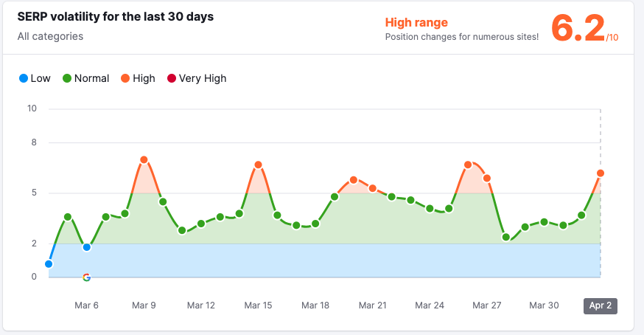Click the Mar 21 axis label
This screenshot has width=644, height=335.
373,305
